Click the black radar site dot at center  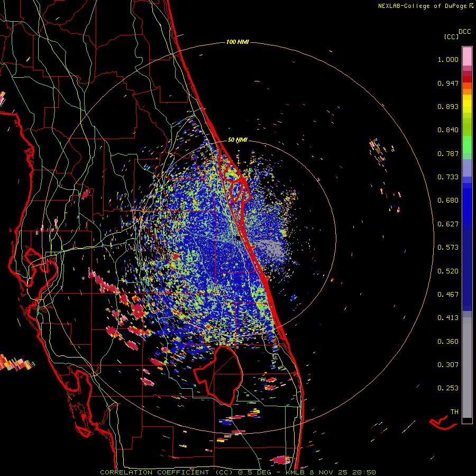click(237, 239)
